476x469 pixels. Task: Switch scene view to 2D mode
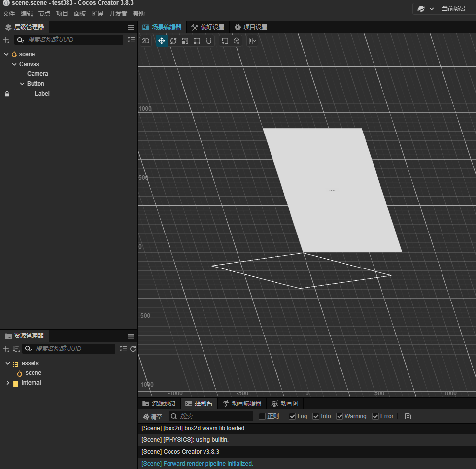(146, 41)
